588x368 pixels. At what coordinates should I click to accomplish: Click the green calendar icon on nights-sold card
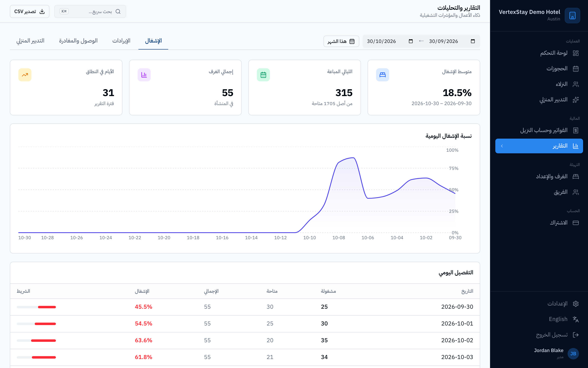tap(263, 75)
